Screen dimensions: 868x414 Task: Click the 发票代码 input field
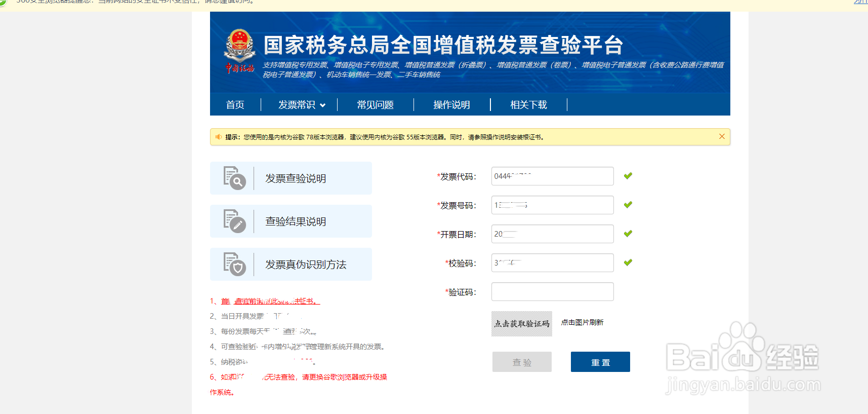pyautogui.click(x=553, y=176)
